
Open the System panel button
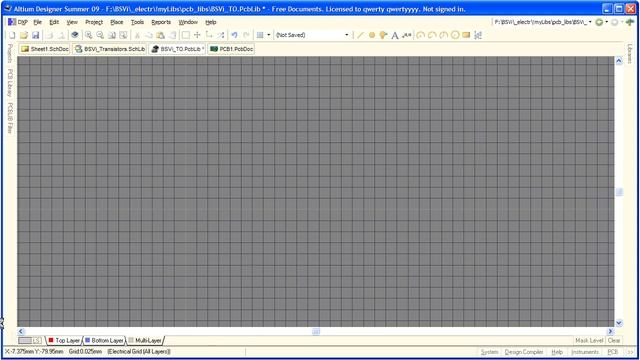pyautogui.click(x=489, y=352)
